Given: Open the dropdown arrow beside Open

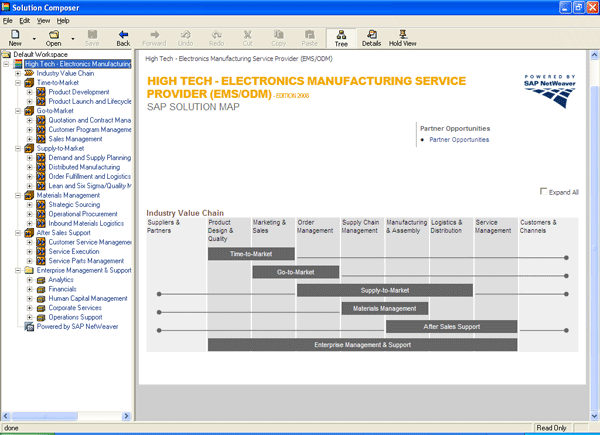Looking at the screenshot, I should (x=71, y=40).
